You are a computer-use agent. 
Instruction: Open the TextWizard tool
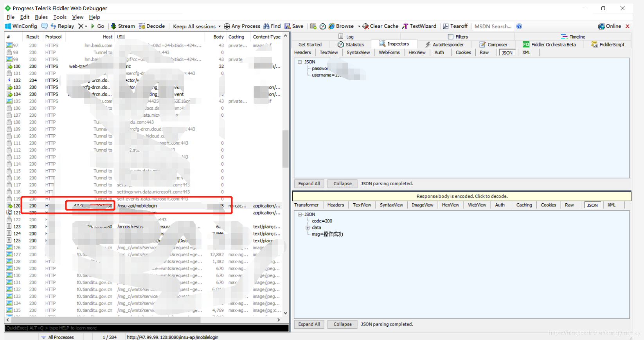pos(419,26)
